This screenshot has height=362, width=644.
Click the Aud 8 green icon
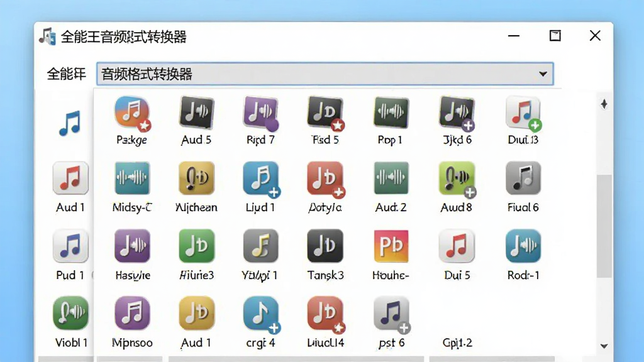tap(457, 178)
